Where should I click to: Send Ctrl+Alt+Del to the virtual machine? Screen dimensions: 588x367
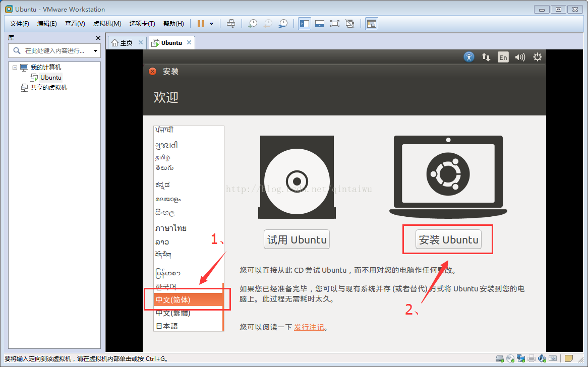(231, 24)
